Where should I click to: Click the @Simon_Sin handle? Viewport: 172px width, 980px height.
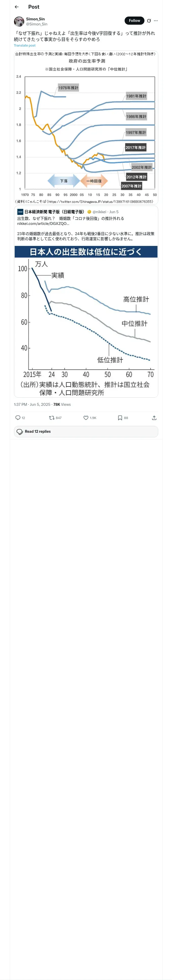[37, 24]
